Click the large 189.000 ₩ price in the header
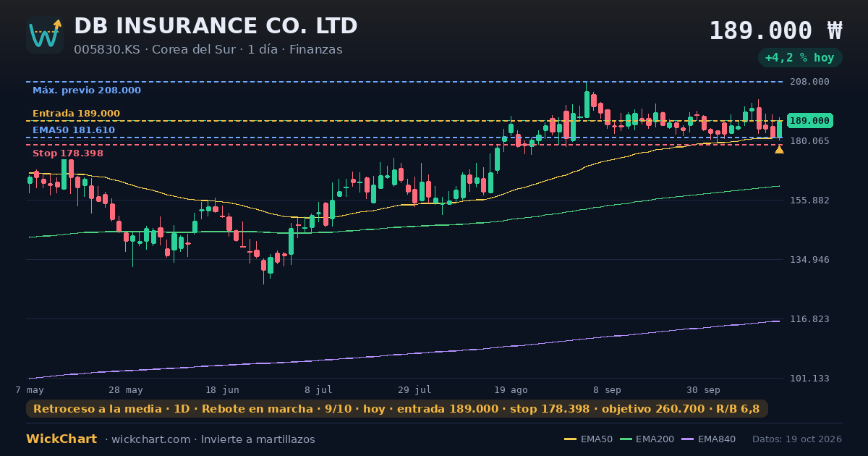Screen dimensions: 868x456 pos(775,30)
